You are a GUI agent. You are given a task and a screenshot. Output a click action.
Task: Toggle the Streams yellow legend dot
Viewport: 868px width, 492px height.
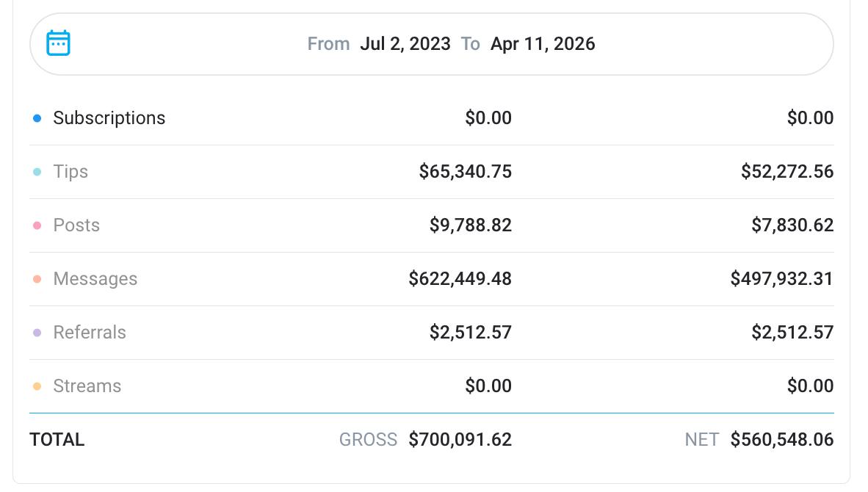pyautogui.click(x=37, y=386)
